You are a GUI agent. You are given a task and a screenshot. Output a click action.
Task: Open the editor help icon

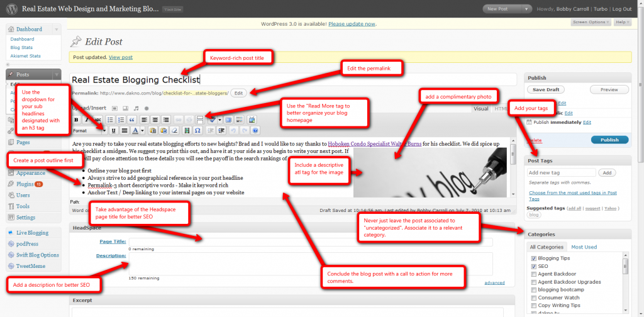(x=255, y=131)
